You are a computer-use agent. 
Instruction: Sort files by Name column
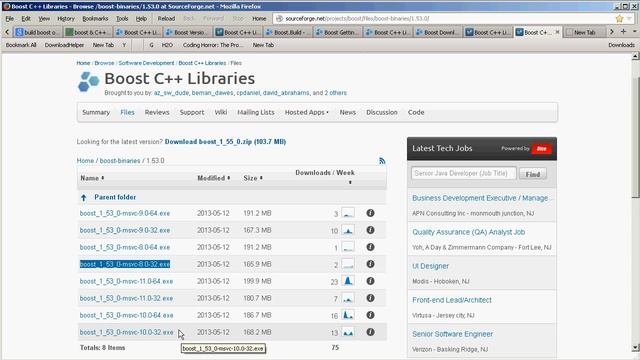click(x=92, y=178)
